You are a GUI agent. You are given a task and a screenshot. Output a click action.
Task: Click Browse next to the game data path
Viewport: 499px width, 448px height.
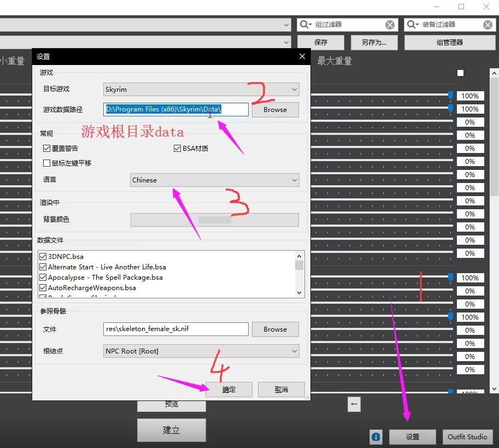[x=275, y=109]
